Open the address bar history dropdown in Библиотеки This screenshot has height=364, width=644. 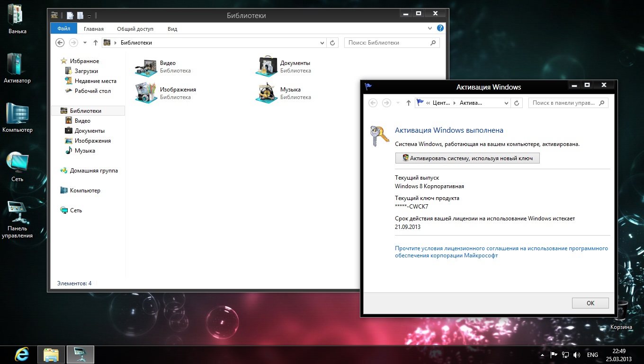point(322,43)
